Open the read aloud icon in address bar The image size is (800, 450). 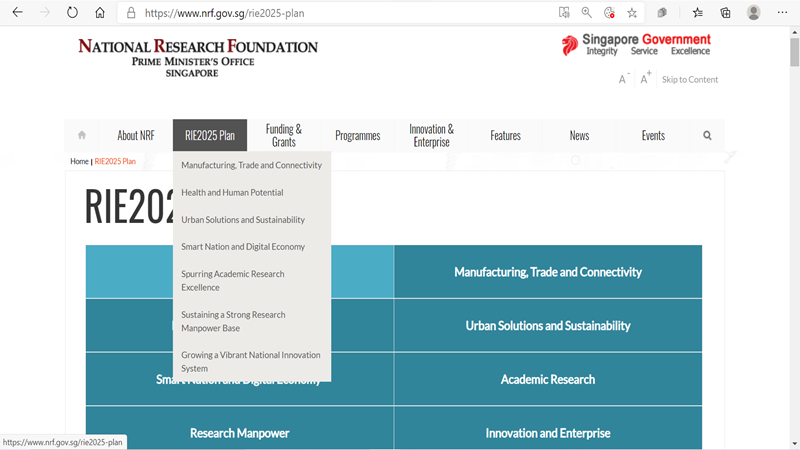(x=564, y=13)
